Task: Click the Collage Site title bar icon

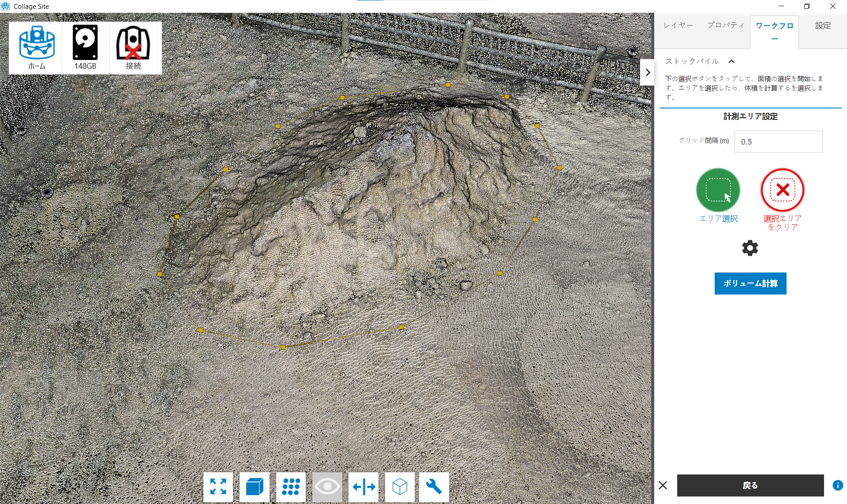Action: [x=5, y=6]
